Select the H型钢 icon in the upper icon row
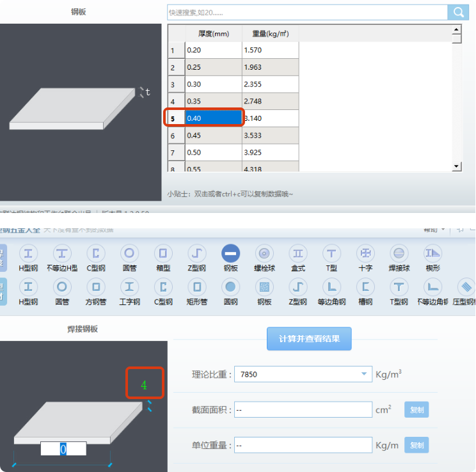The height and width of the screenshot is (472, 476). (28, 253)
